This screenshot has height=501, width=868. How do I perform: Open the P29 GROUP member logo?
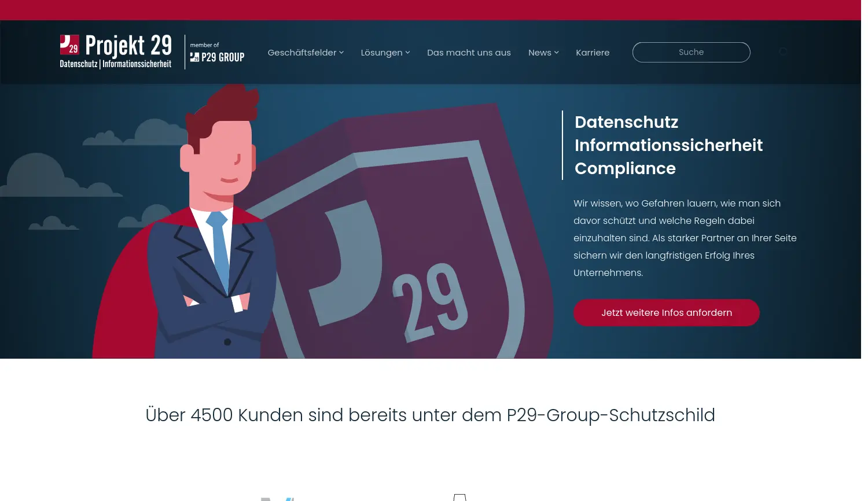217,53
